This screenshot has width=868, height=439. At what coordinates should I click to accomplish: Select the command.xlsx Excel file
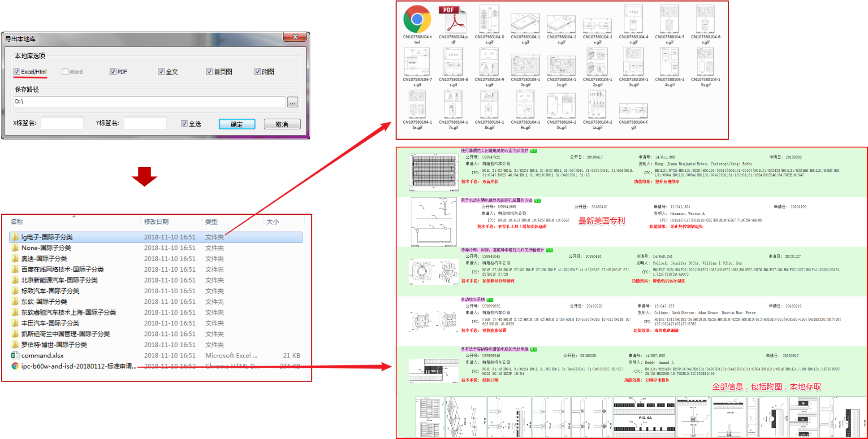point(42,356)
